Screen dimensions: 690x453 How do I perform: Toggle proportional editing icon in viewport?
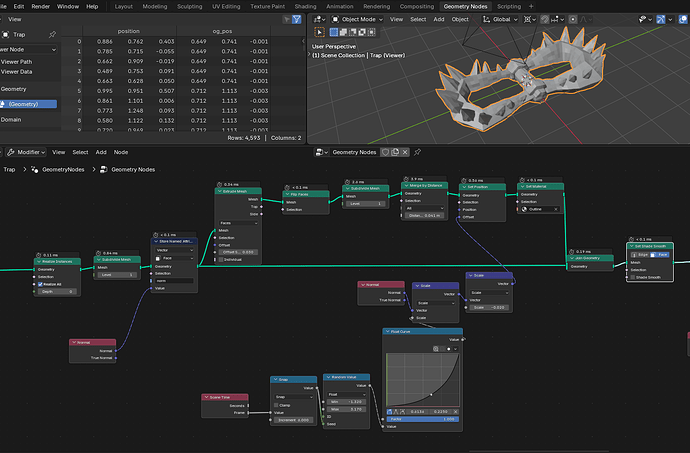[573, 19]
